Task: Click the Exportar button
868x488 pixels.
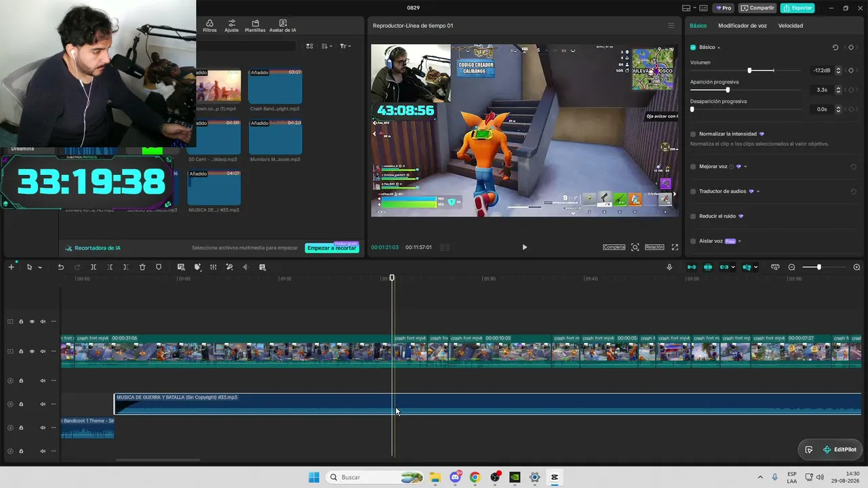Action: pos(797,8)
